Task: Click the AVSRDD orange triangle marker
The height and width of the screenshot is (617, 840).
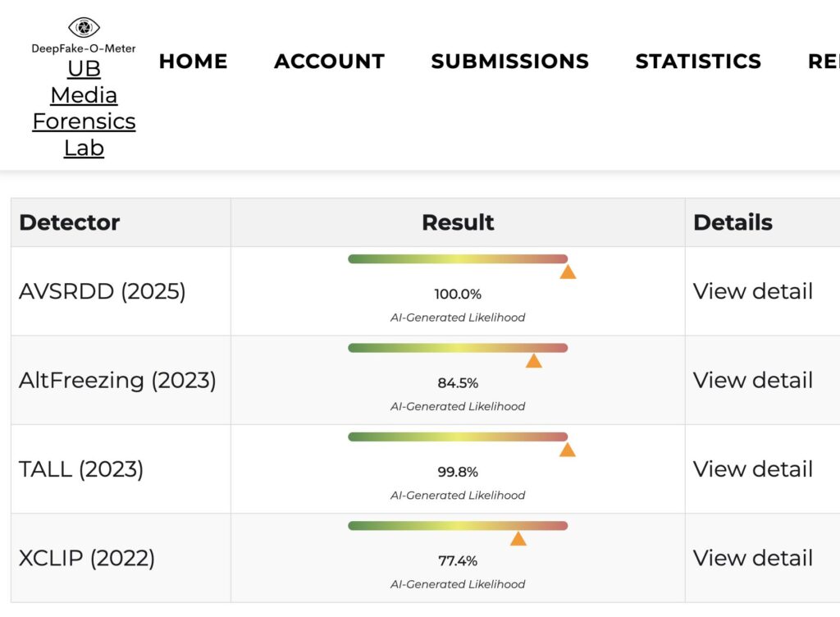Action: [568, 272]
